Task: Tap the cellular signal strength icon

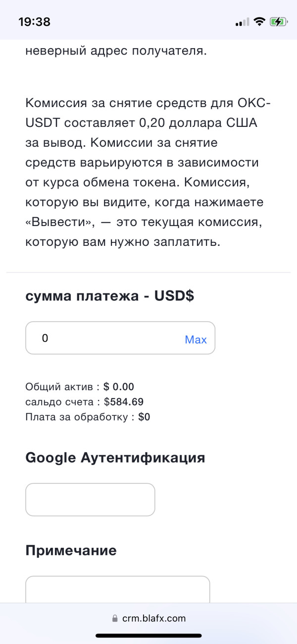Action: [243, 22]
